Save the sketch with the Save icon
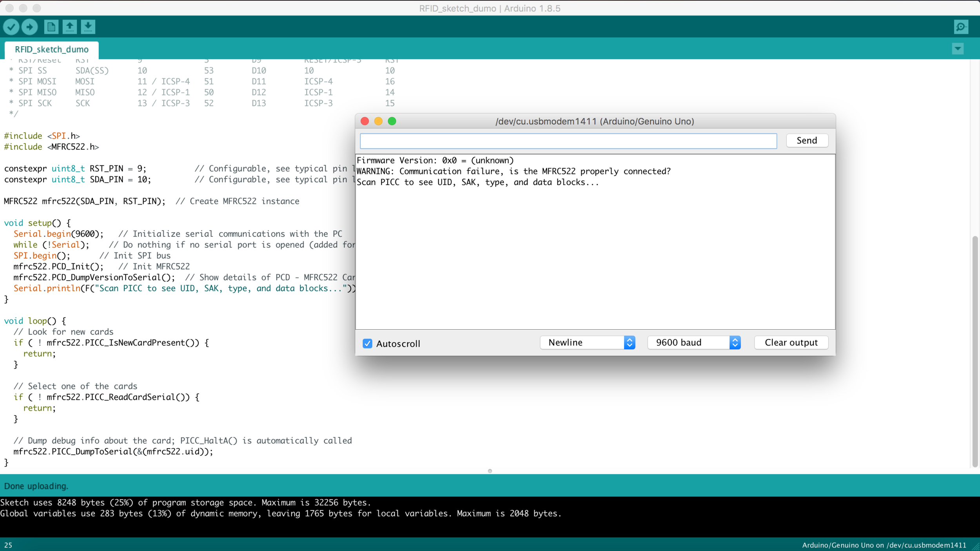This screenshot has height=551, width=980. pos(88,27)
